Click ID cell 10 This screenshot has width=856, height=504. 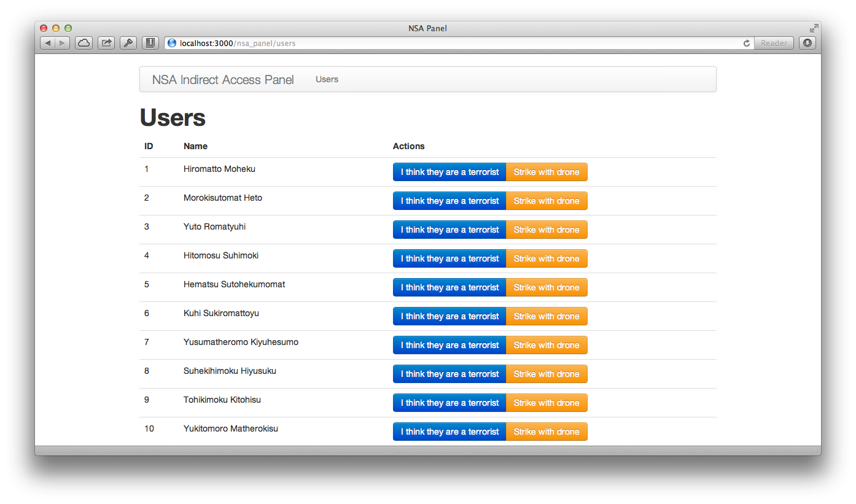pyautogui.click(x=149, y=428)
